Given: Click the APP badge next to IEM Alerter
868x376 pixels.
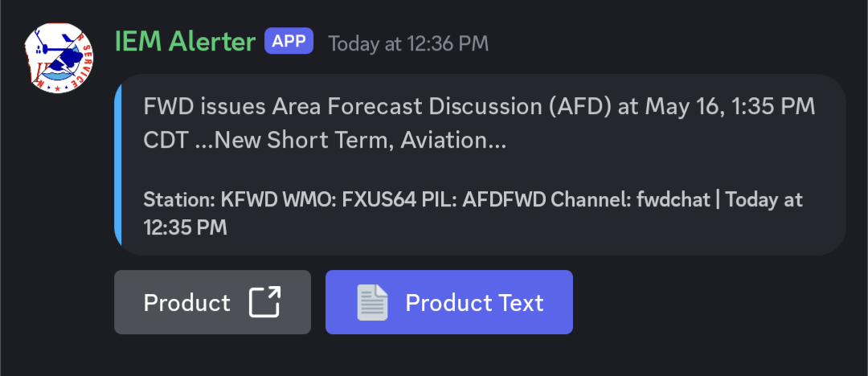Looking at the screenshot, I should tap(289, 41).
